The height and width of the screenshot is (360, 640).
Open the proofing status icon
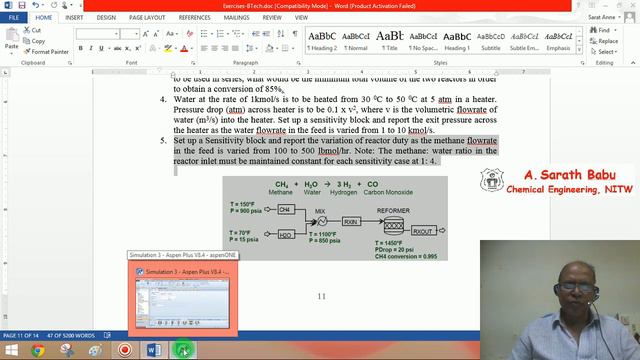[107, 336]
